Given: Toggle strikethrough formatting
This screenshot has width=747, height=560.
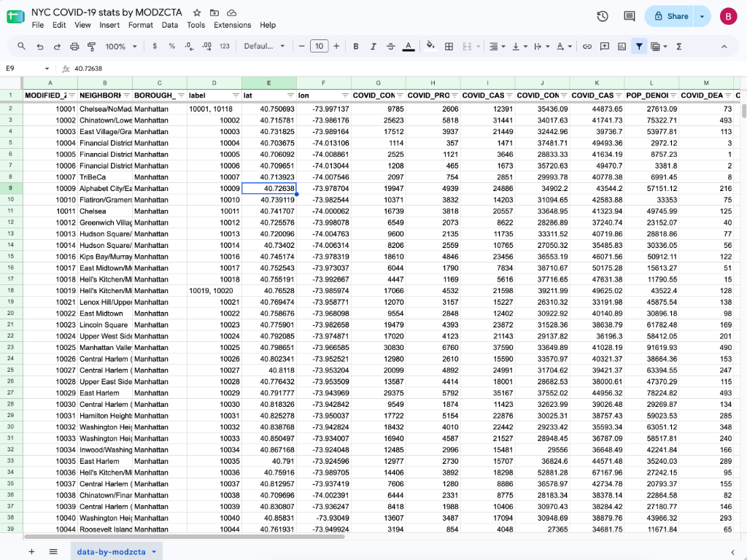Looking at the screenshot, I should tap(391, 46).
